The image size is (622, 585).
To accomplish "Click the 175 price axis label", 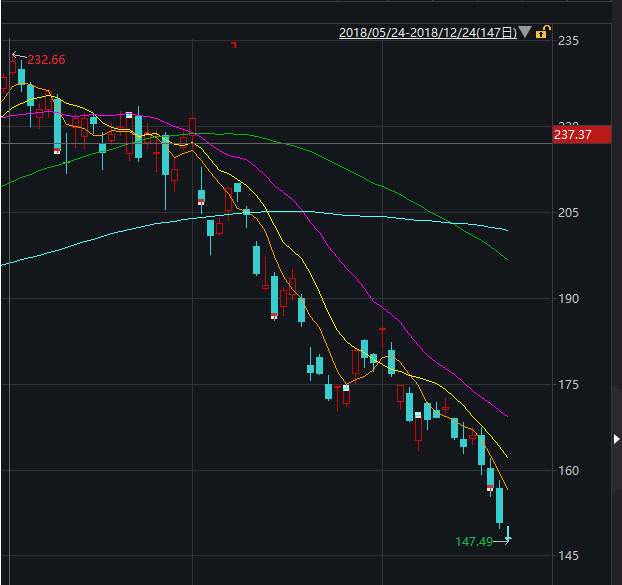I will (x=568, y=385).
